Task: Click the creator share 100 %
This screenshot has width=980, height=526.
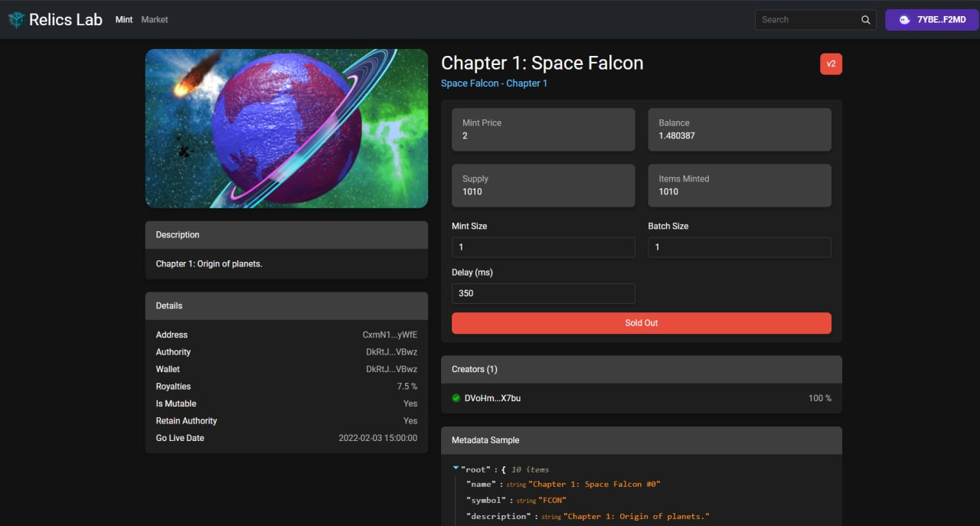Action: tap(820, 398)
